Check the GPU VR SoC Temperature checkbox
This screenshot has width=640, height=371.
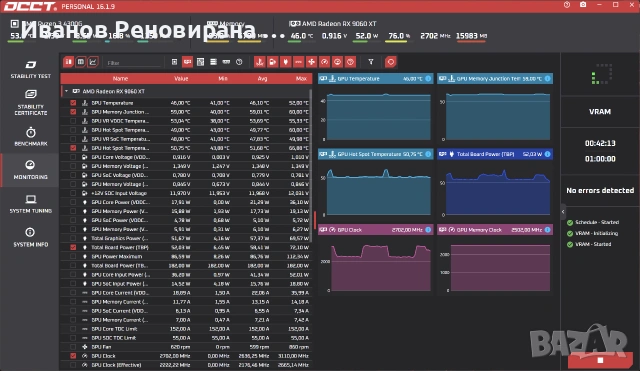[x=73, y=139]
